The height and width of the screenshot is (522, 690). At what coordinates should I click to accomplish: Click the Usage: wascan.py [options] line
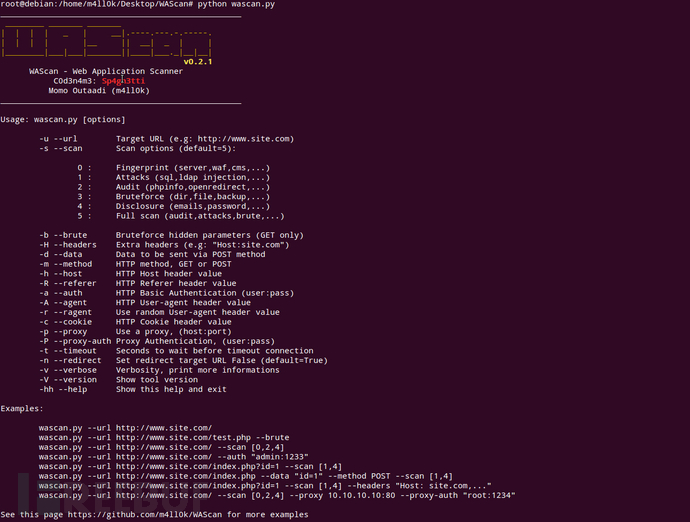tap(63, 120)
